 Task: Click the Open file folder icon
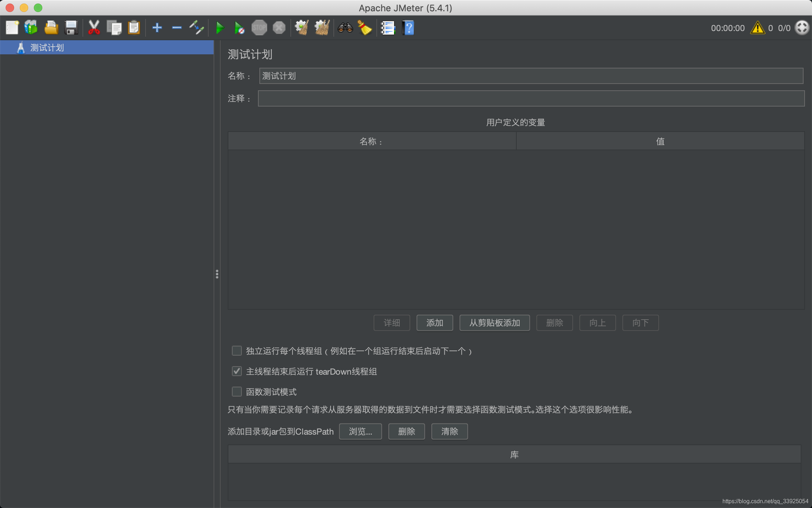tap(51, 28)
